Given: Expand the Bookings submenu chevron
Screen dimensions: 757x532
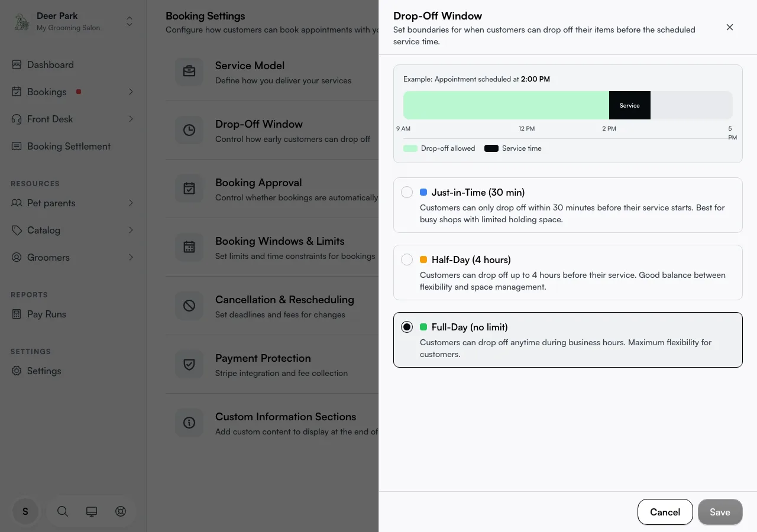Looking at the screenshot, I should tap(131, 92).
